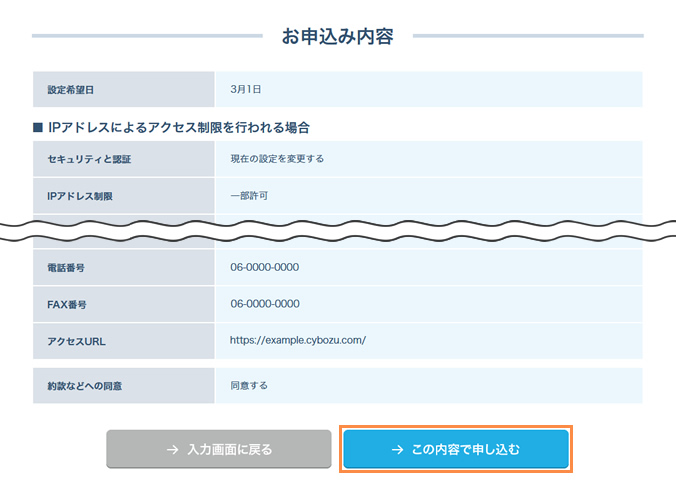Select the 電話番号 value 06-0000-0000
The width and height of the screenshot is (676, 500).
pos(264,267)
